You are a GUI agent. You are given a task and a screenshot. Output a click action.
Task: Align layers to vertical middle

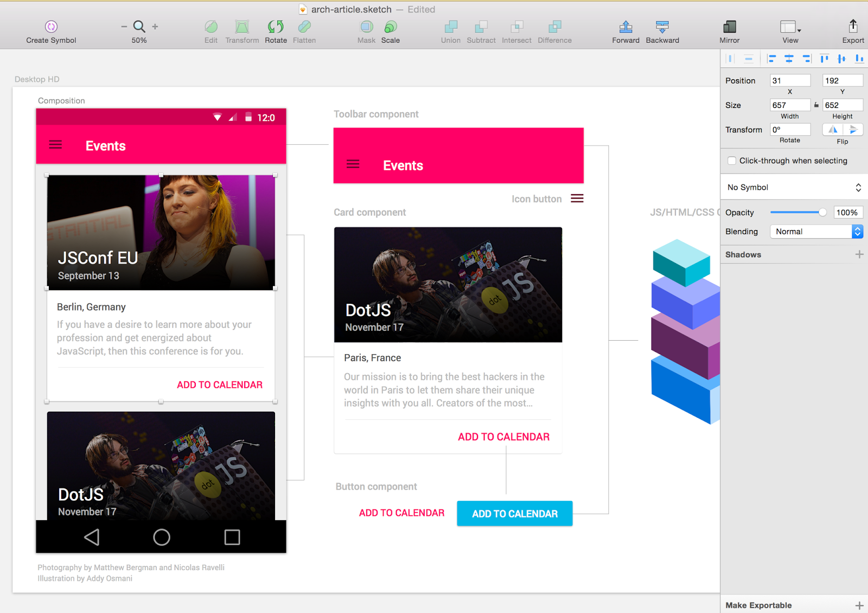point(842,59)
